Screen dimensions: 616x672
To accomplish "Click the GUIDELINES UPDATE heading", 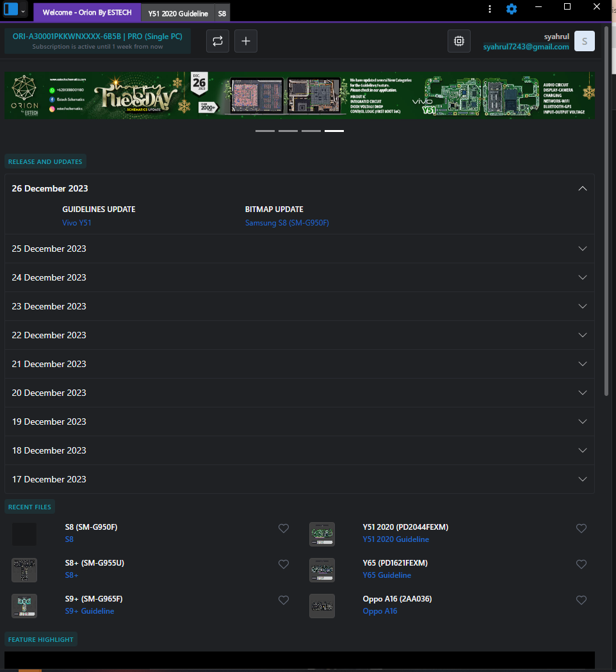I will 99,209.
